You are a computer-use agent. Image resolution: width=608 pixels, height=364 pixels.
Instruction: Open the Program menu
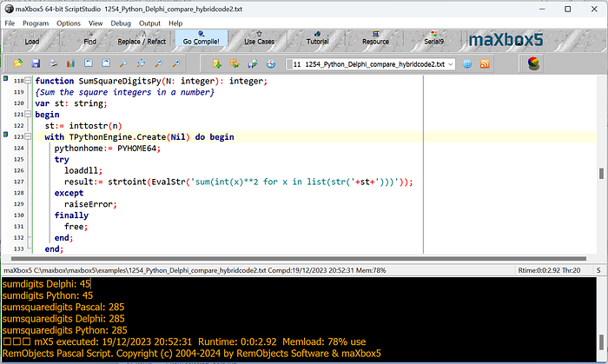tap(36, 23)
